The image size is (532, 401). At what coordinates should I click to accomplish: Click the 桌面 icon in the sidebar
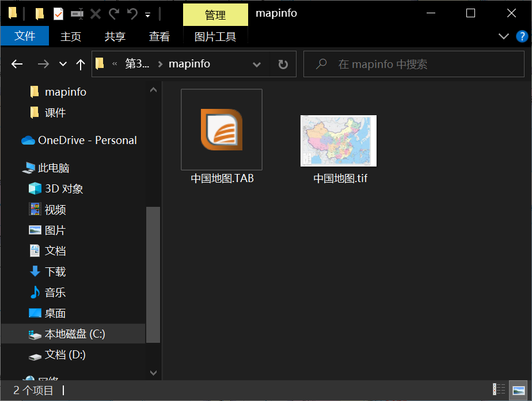(x=35, y=313)
